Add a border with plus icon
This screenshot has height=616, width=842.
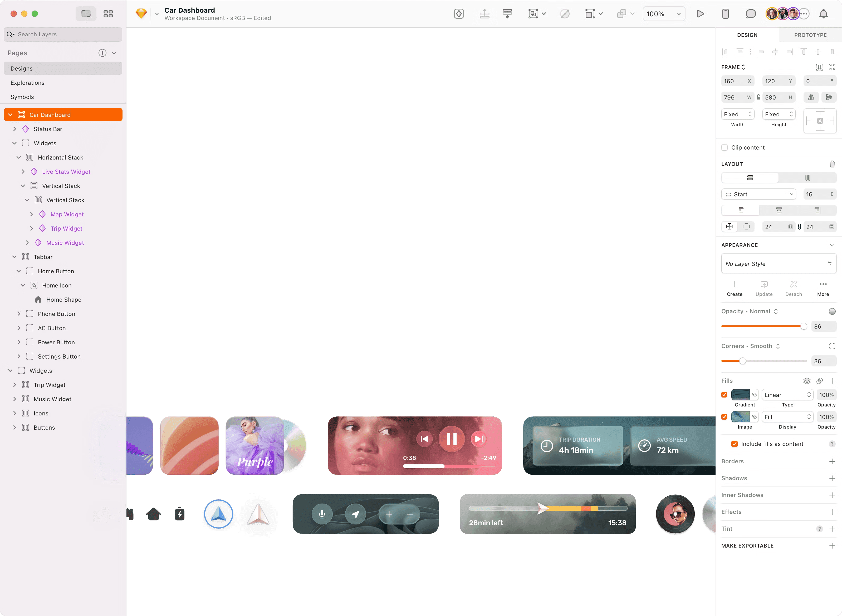(832, 462)
